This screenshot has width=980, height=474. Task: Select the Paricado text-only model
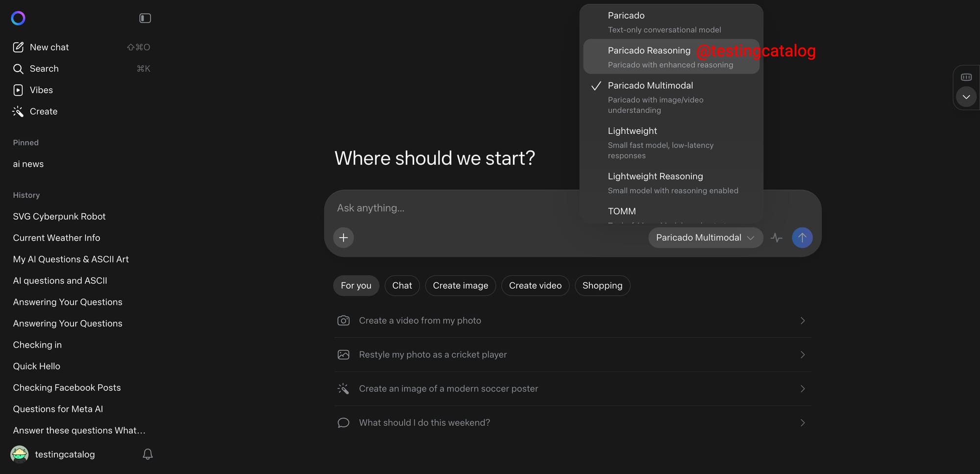pos(671,22)
